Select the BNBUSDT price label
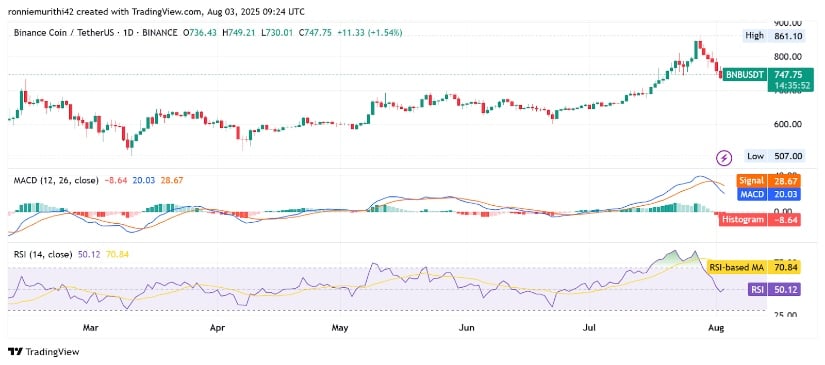 click(x=744, y=75)
